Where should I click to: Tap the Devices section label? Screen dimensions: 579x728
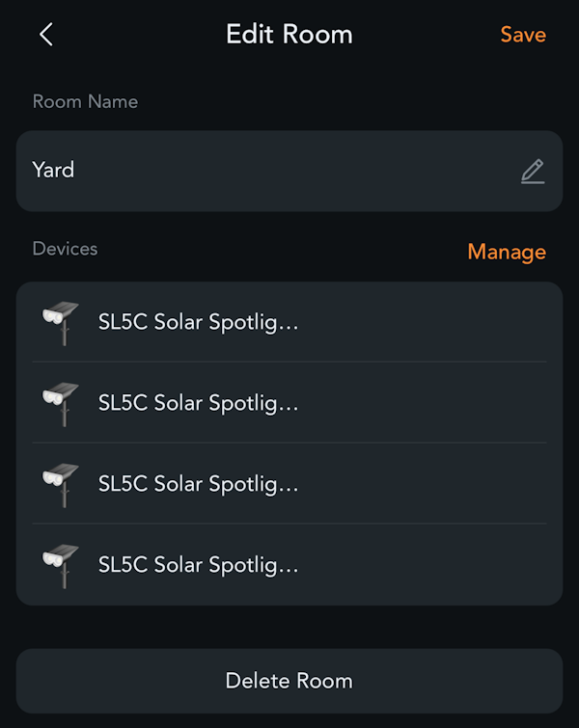click(x=65, y=249)
